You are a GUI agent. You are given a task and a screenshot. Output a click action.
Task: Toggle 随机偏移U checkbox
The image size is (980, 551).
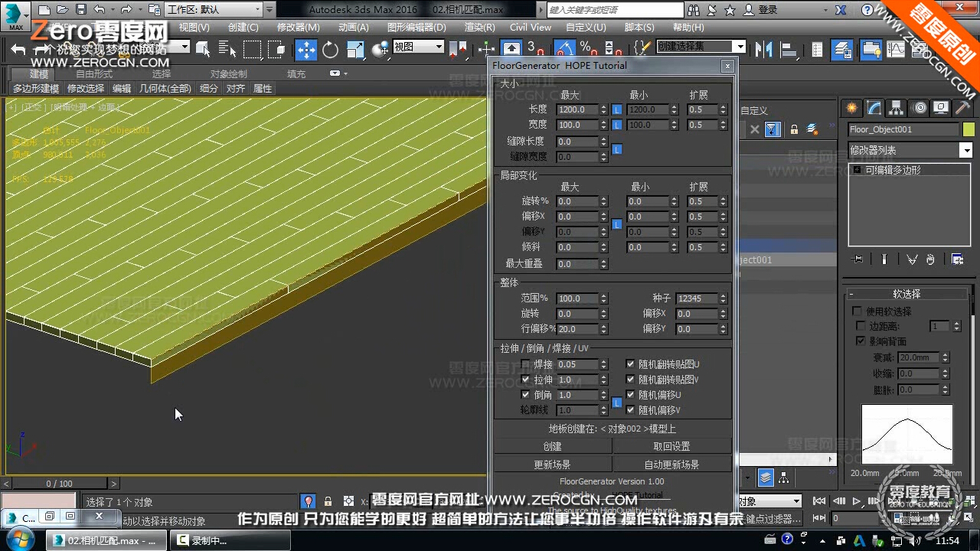(x=630, y=395)
